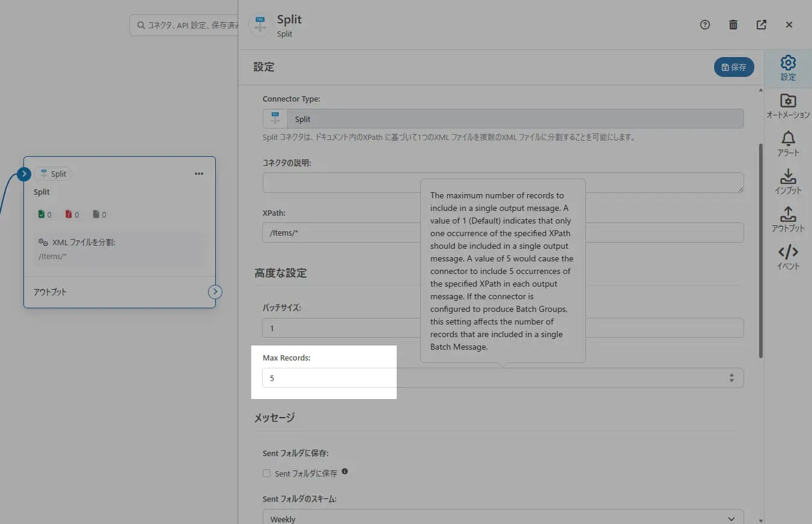Click the red error counter on Split node
The height and width of the screenshot is (524, 812).
pyautogui.click(x=72, y=215)
